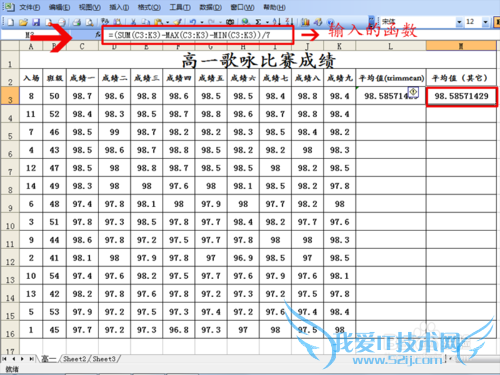Switch to the Sheet3 tab
Viewport: 500px width, 375px height.
point(104,359)
